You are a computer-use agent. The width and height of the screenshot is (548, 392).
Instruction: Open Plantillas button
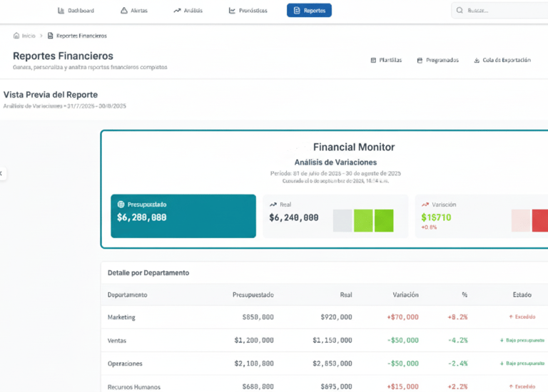386,60
